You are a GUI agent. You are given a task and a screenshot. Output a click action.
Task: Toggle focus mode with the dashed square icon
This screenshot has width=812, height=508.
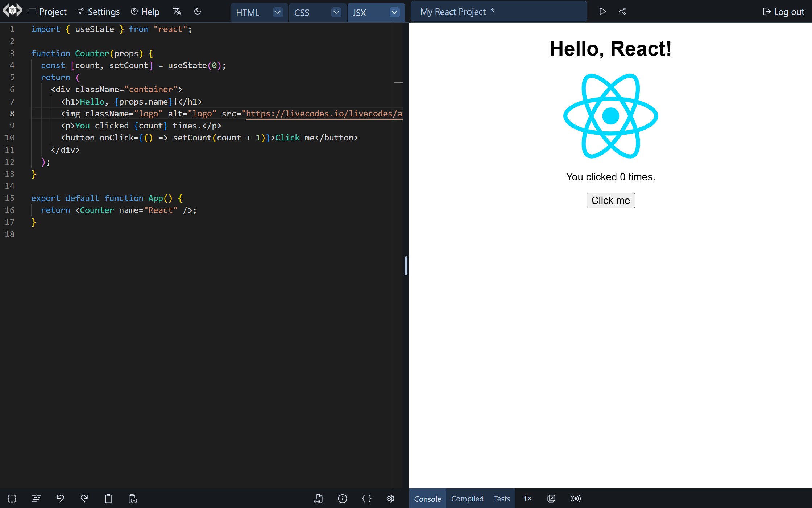coord(12,499)
